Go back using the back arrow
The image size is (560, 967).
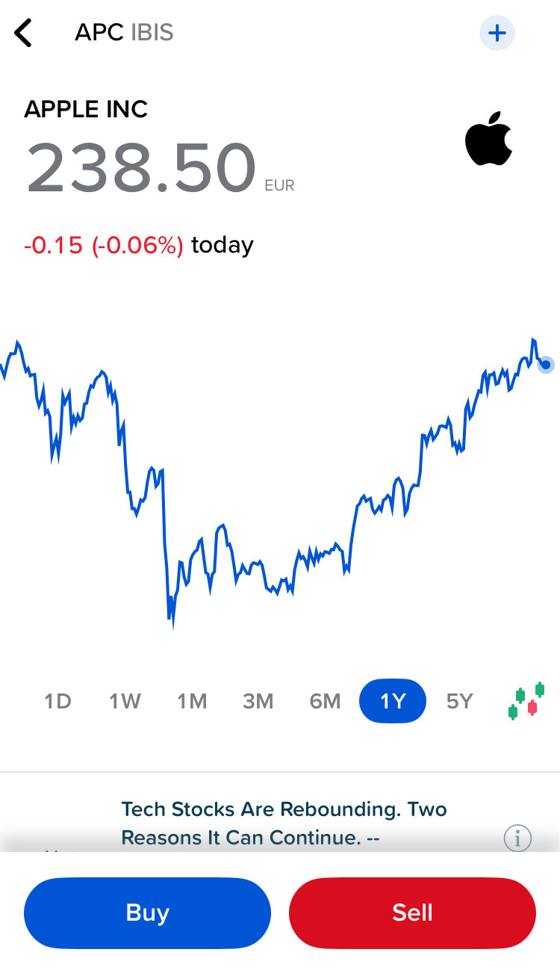point(24,34)
